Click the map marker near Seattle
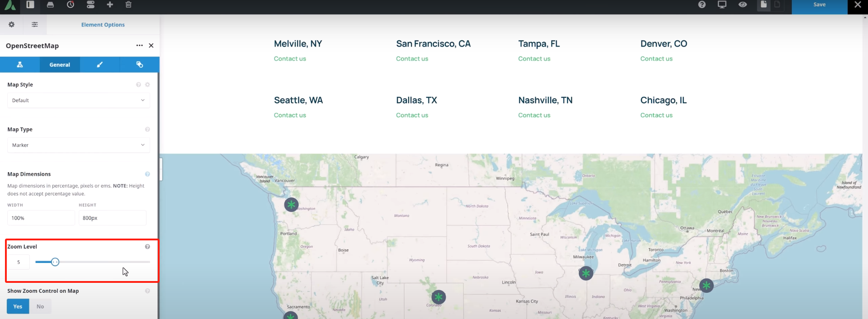 [291, 205]
